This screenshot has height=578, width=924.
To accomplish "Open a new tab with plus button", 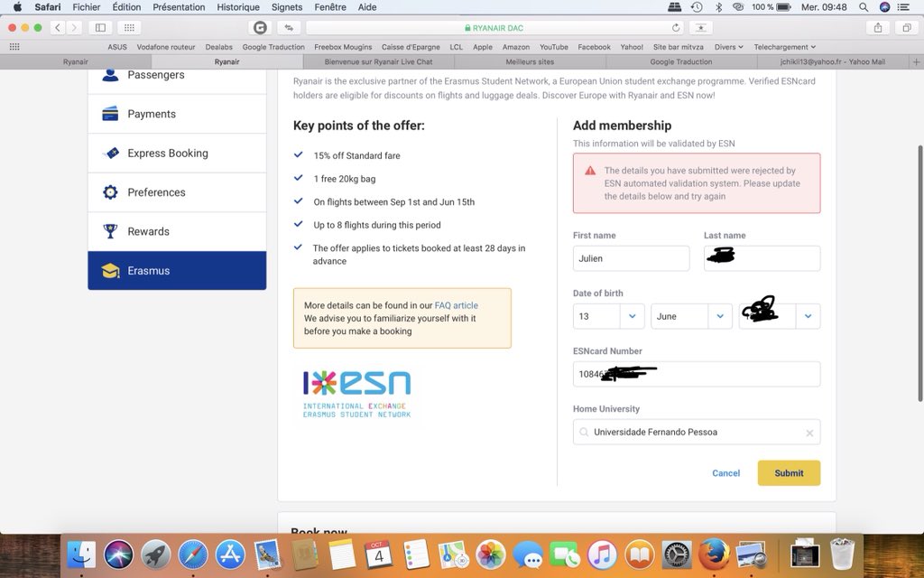I will (917, 62).
